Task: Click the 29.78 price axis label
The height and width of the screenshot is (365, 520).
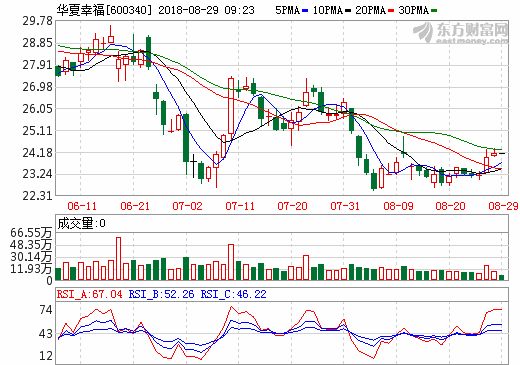Action: tap(38, 21)
